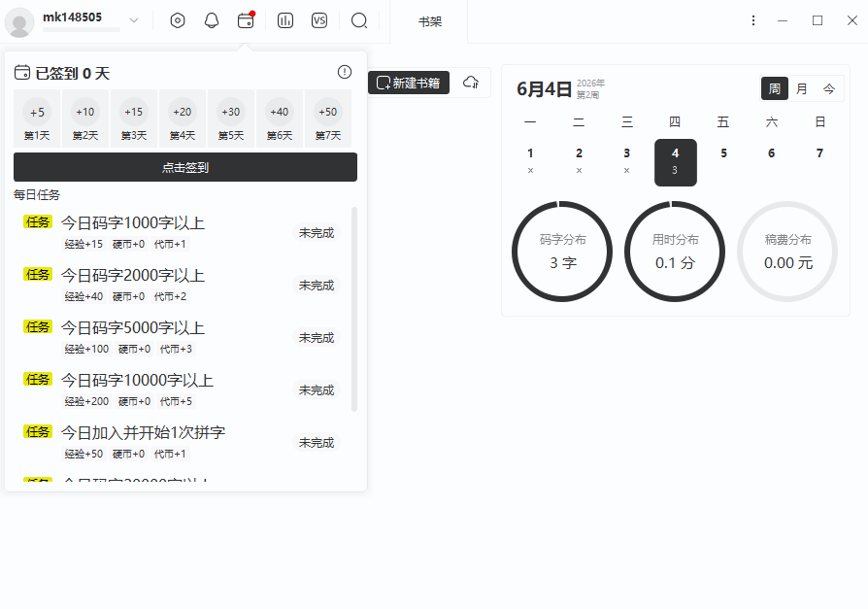Screen dimensions: 868x609
Task: Click 未完成 for 今日加入并开始1次拼字
Action: (x=317, y=443)
